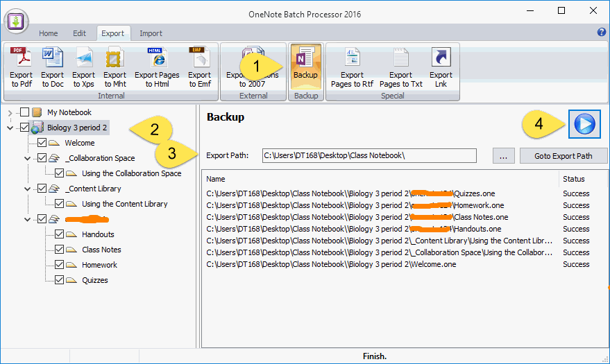Click the Goto Export Path button
This screenshot has height=364, width=610.
564,156
